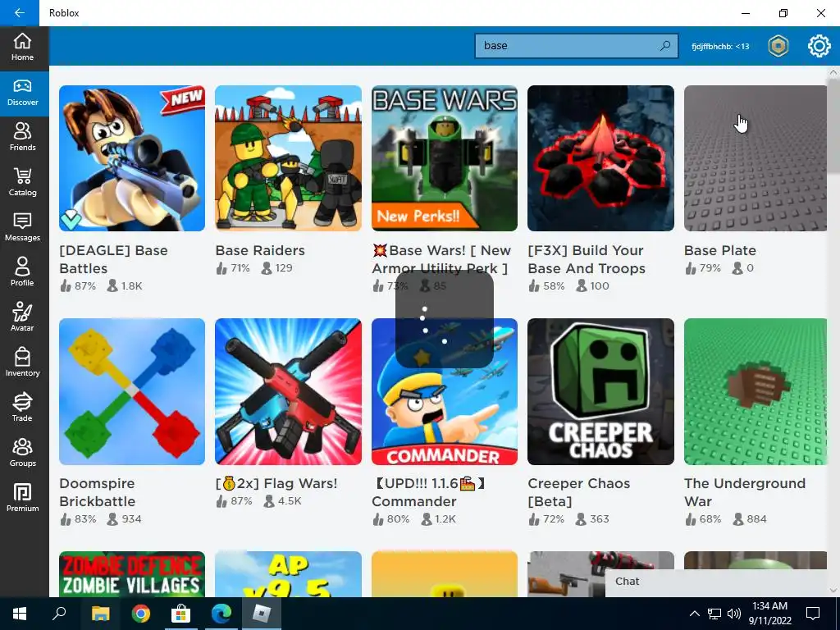Open [DEAGLE] Base Battles game thumbnail
This screenshot has width=840, height=630.
pos(132,158)
